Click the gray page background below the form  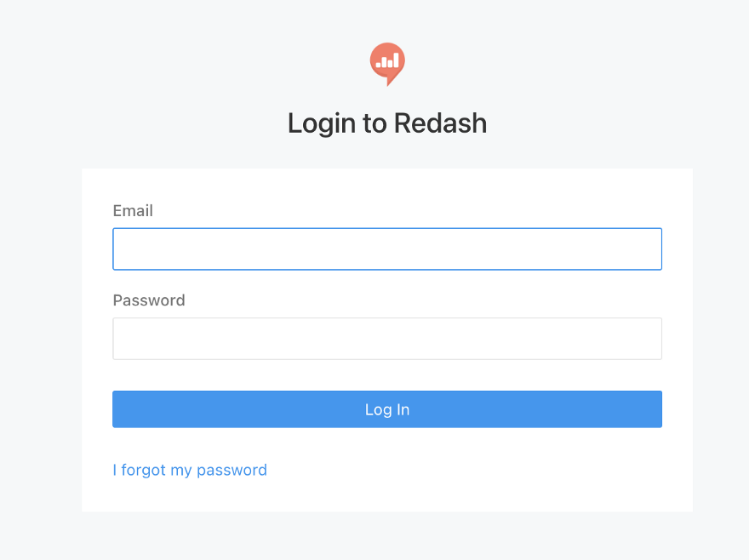[x=387, y=538]
